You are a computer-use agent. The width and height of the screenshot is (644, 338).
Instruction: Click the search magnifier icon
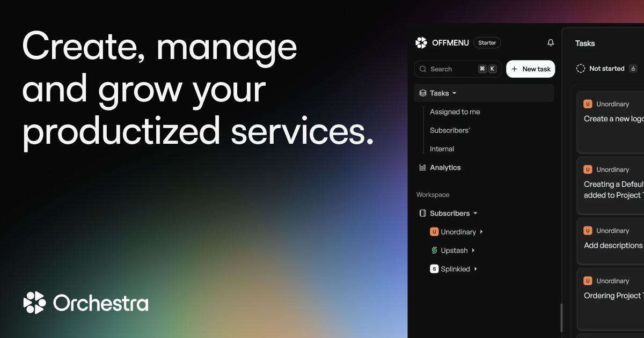click(424, 69)
